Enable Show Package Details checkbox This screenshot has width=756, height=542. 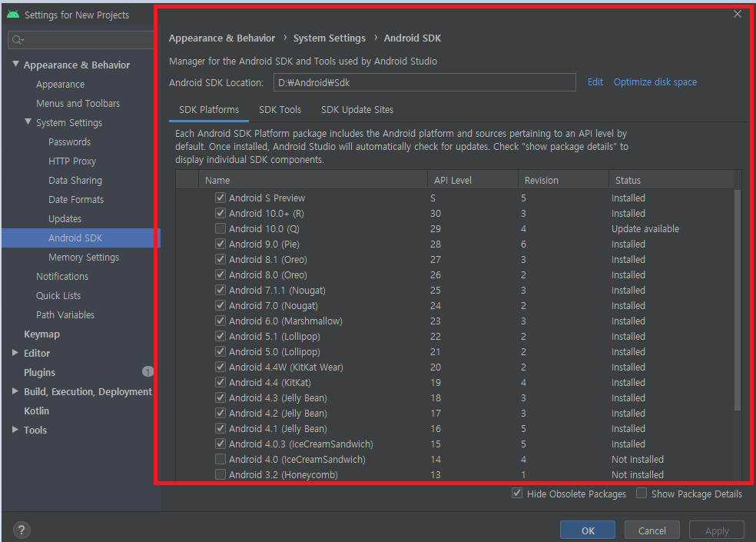click(x=642, y=494)
